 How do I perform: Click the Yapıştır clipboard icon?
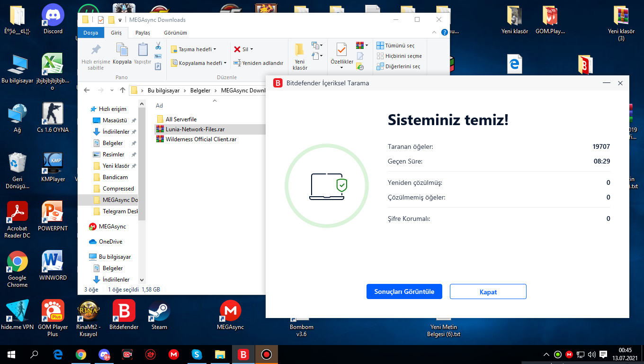[x=142, y=53]
